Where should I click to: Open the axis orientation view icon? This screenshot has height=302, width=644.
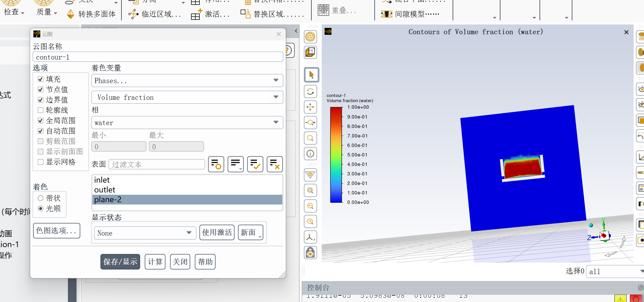310,237
